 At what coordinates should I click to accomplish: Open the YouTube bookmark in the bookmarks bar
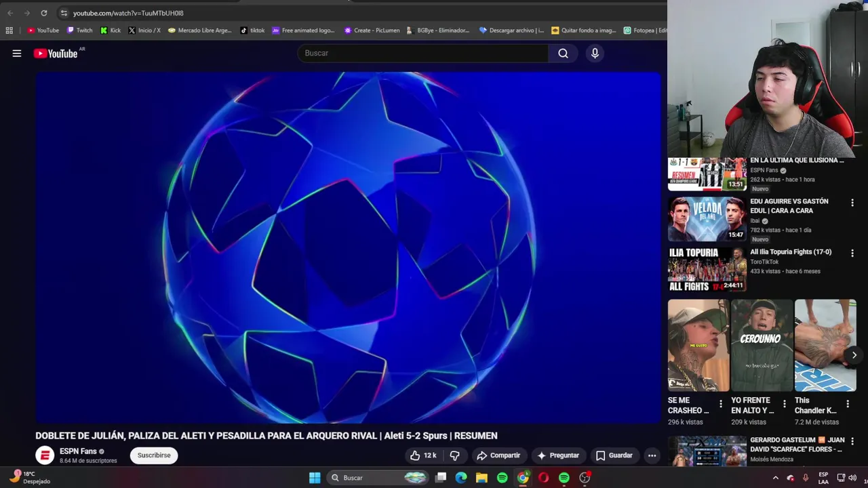pyautogui.click(x=43, y=30)
